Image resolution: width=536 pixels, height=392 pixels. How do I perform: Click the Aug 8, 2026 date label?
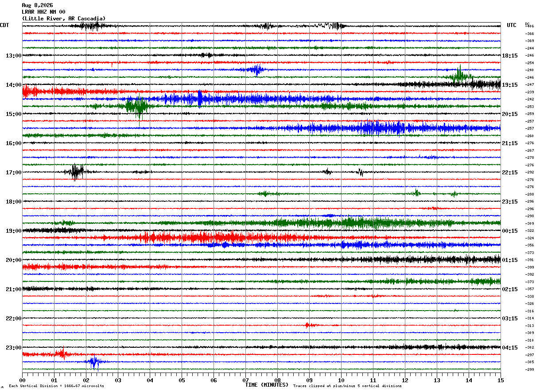(x=37, y=5)
